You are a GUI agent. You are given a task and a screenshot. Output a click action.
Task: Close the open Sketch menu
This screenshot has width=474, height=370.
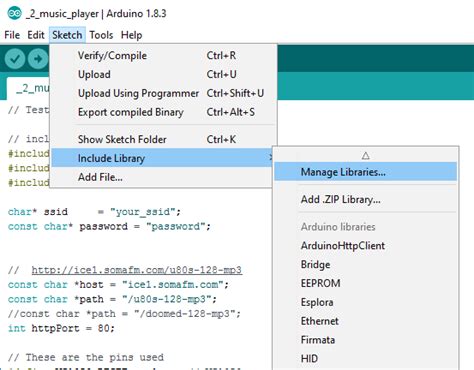67,35
